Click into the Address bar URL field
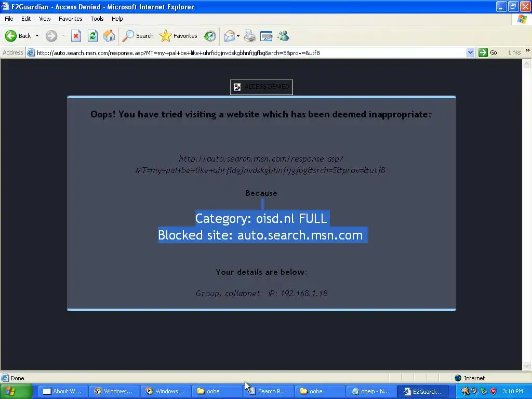The width and height of the screenshot is (532, 399). 249,52
